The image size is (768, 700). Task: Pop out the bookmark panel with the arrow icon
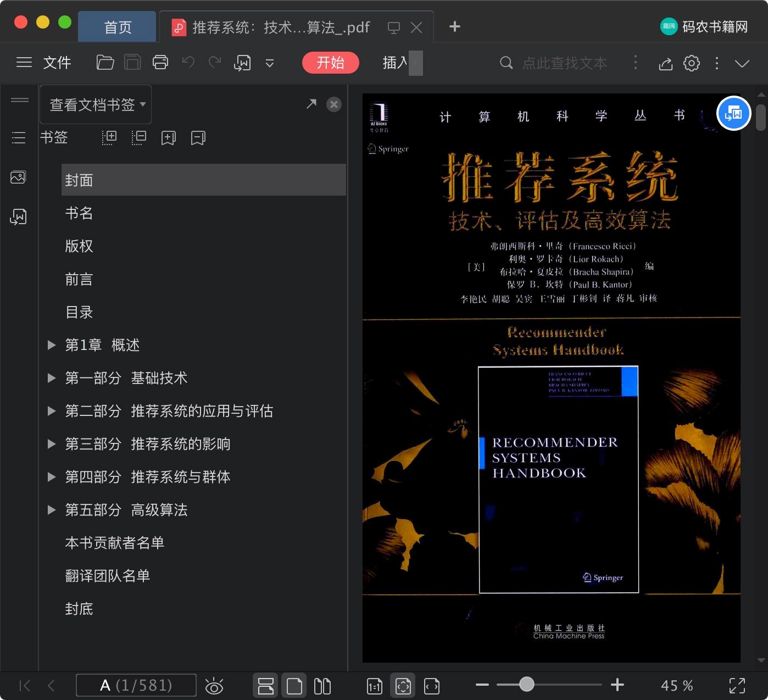[x=311, y=104]
